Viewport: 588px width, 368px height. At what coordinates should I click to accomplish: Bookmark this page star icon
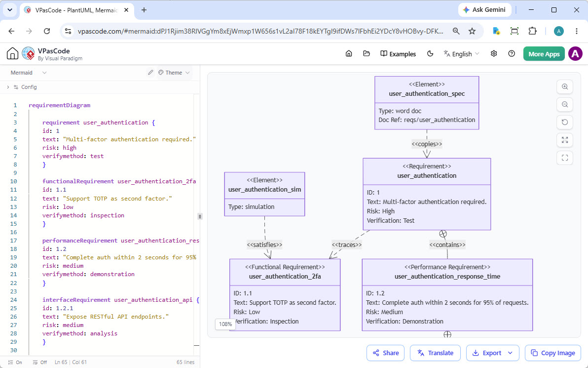pyautogui.click(x=472, y=31)
